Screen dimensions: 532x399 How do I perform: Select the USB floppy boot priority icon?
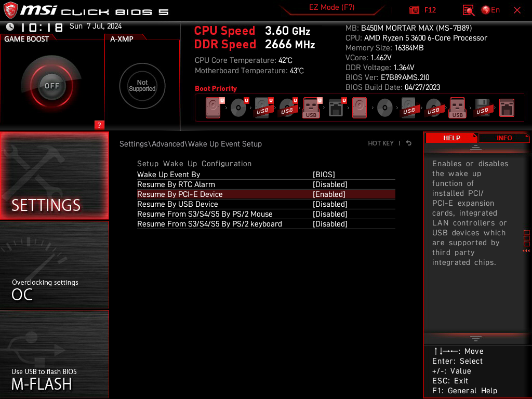pyautogui.click(x=482, y=108)
